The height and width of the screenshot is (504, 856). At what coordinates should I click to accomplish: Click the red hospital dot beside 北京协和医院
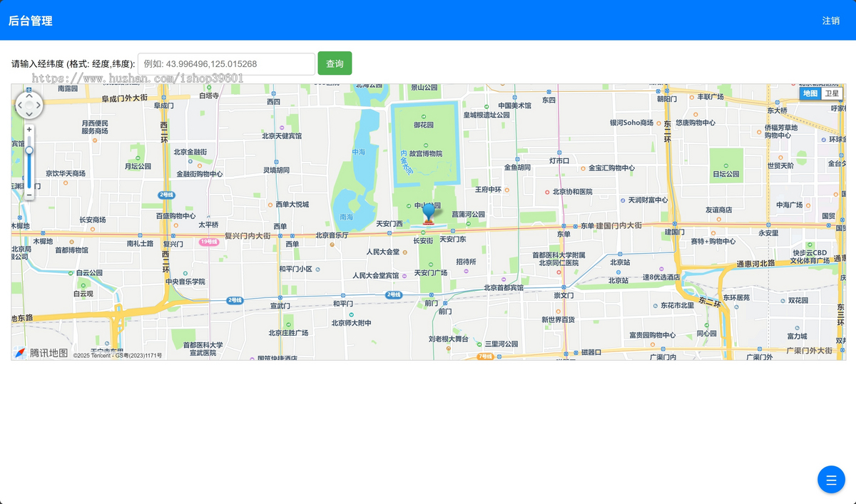[546, 192]
